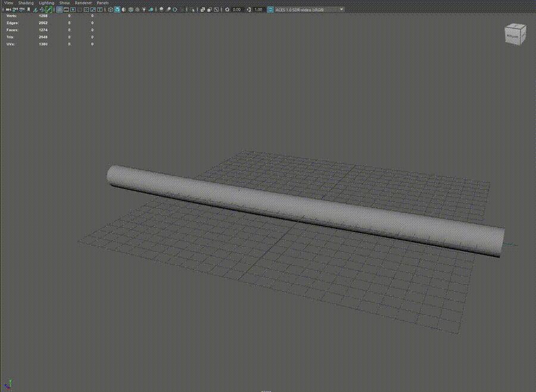Click the Exposure value field showing 0.00
This screenshot has height=392, width=536.
(237, 10)
